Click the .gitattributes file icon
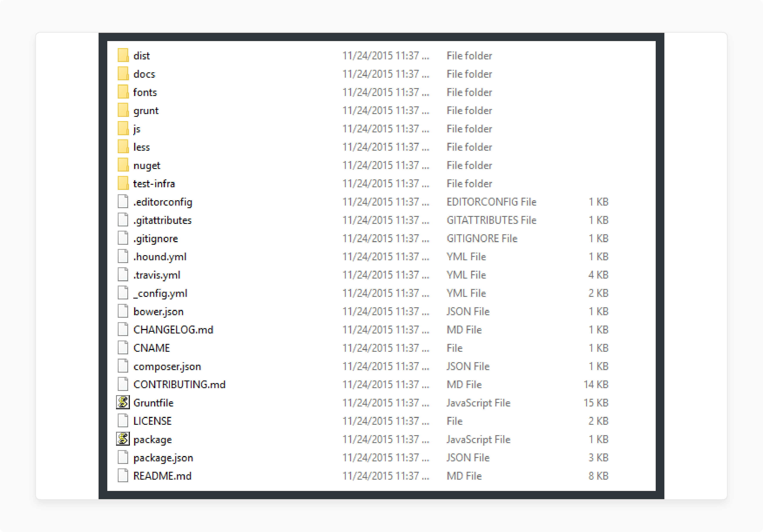This screenshot has height=532, width=763. [123, 220]
